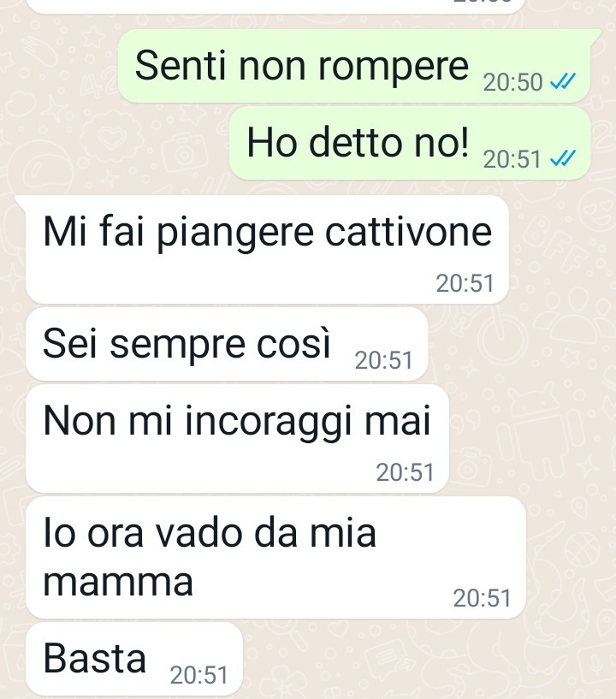
Task: Select the 'Ho detto no!' sent message
Action: [x=410, y=143]
